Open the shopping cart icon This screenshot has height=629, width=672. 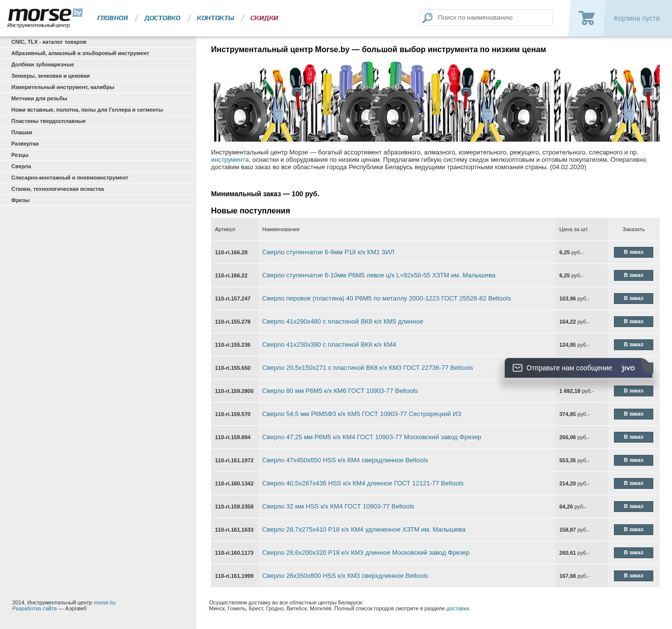click(586, 18)
